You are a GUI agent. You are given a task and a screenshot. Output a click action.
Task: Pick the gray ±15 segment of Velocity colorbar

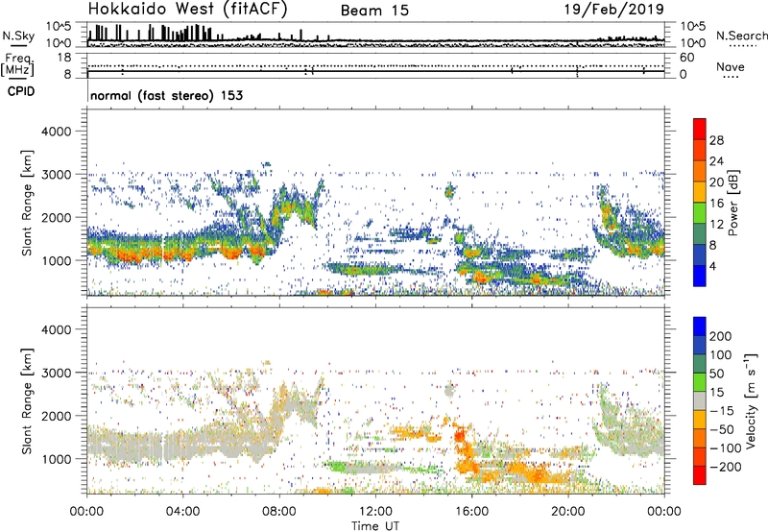(700, 400)
